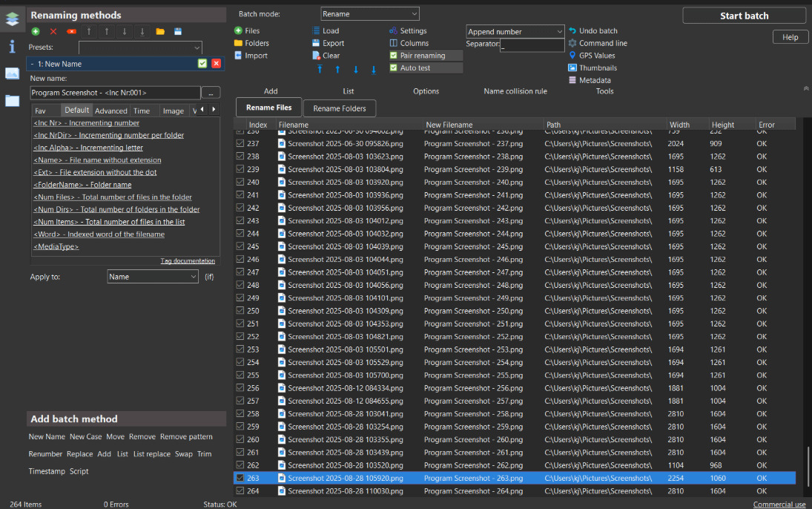Select the Advanced tags tab

(111, 111)
